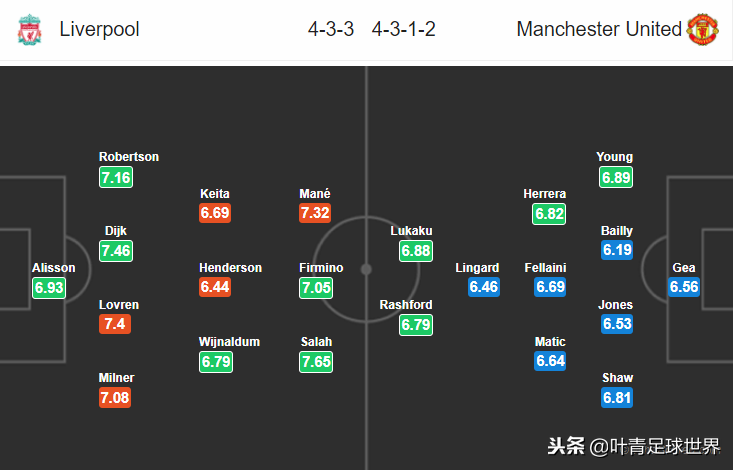Click Mané's 7.32 rating badge

[x=316, y=213]
